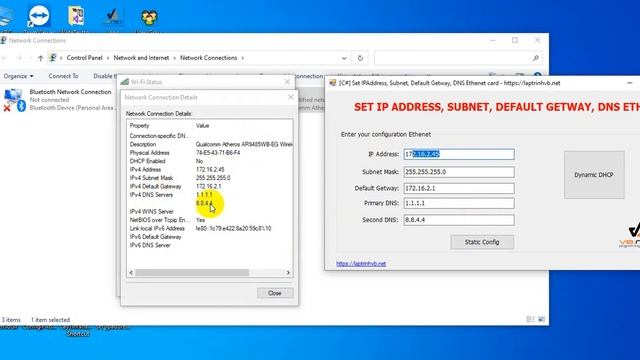Click Connect To in the command bar
Image resolution: width=640 pixels, height=360 pixels.
click(x=63, y=76)
